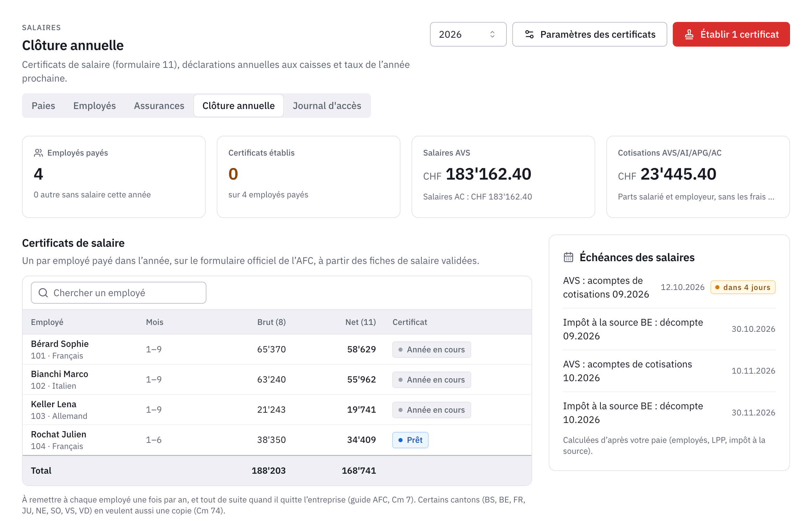The height and width of the screenshot is (521, 812).
Task: Click the Employé column header
Action: point(47,322)
